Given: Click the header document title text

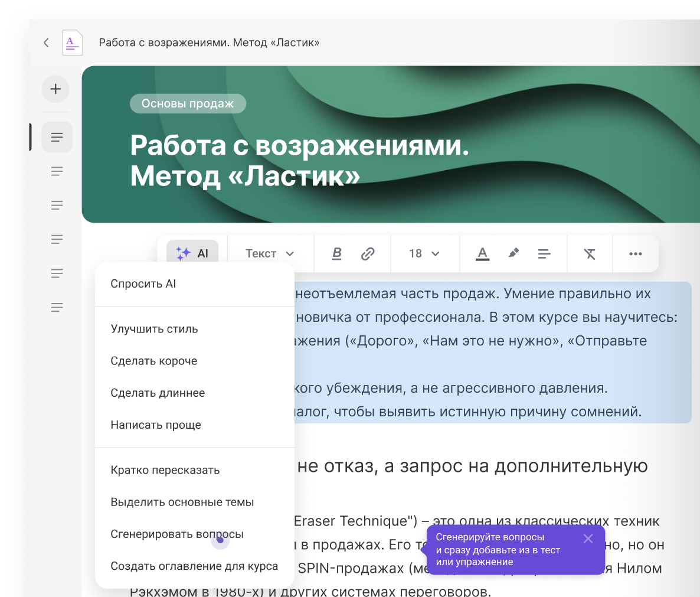Looking at the screenshot, I should [209, 43].
